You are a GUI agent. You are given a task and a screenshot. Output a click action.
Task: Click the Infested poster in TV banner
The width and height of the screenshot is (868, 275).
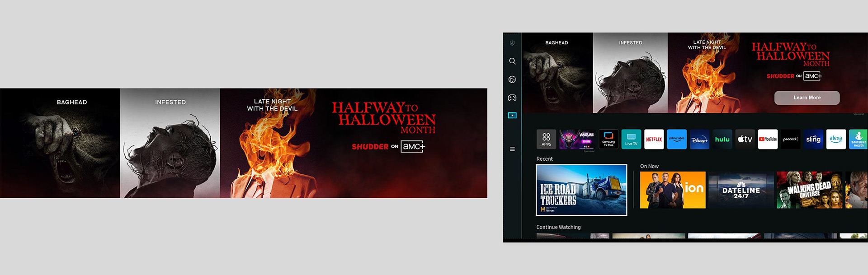[x=630, y=73]
